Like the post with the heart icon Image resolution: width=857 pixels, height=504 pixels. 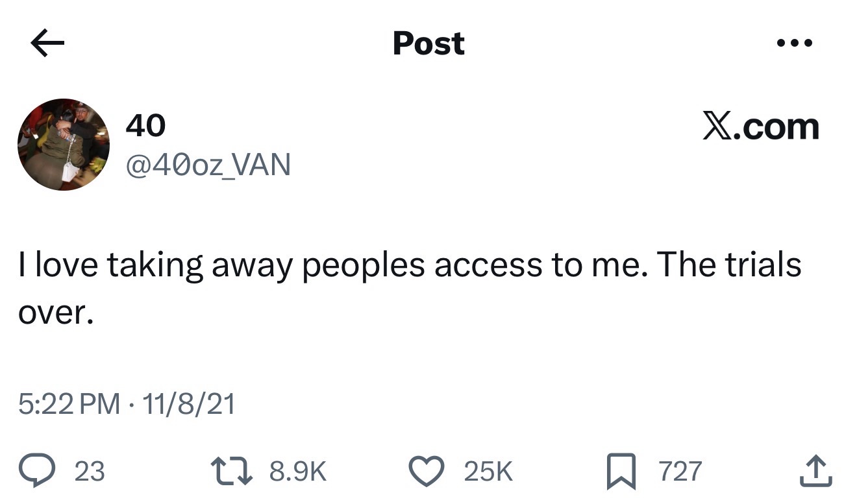(x=426, y=472)
